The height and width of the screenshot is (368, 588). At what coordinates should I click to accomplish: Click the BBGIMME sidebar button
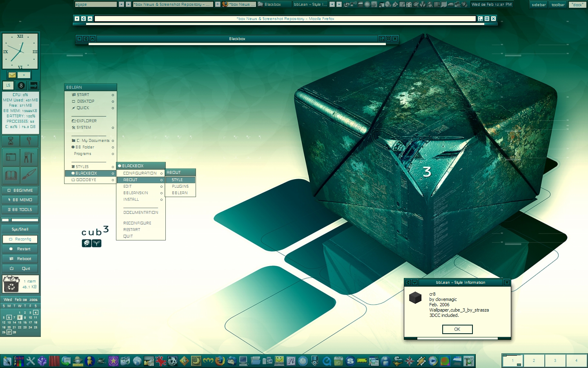[20, 190]
